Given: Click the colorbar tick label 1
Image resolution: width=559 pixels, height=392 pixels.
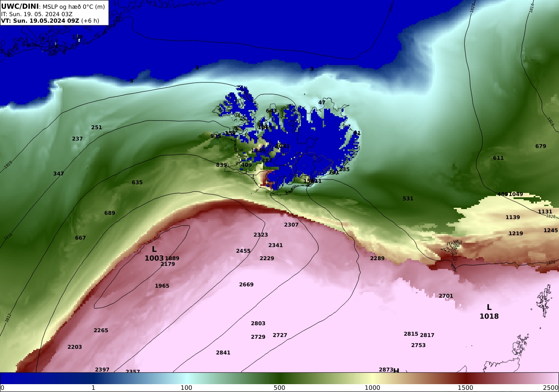Looking at the screenshot, I should (93, 388).
